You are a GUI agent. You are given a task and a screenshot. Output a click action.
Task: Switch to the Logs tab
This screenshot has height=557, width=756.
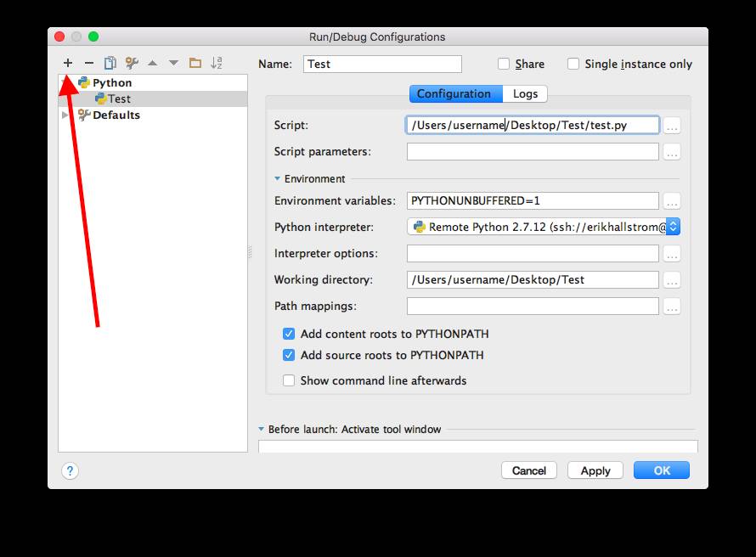[525, 94]
